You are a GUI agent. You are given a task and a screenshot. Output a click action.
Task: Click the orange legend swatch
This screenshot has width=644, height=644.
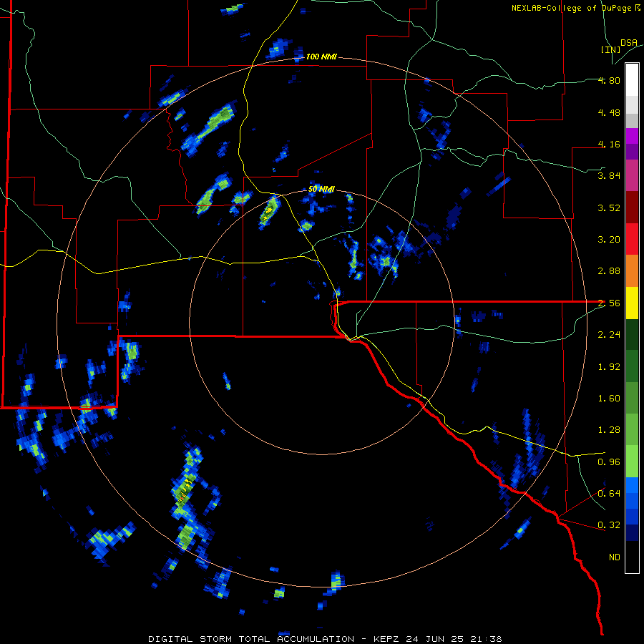(632, 270)
